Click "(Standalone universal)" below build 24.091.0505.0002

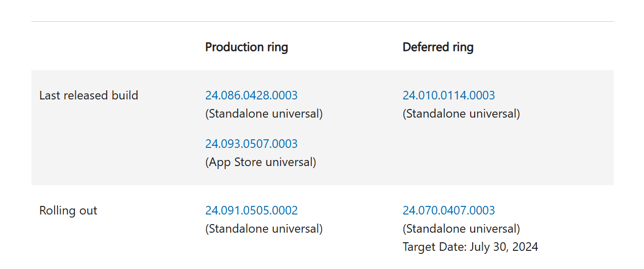pos(263,229)
